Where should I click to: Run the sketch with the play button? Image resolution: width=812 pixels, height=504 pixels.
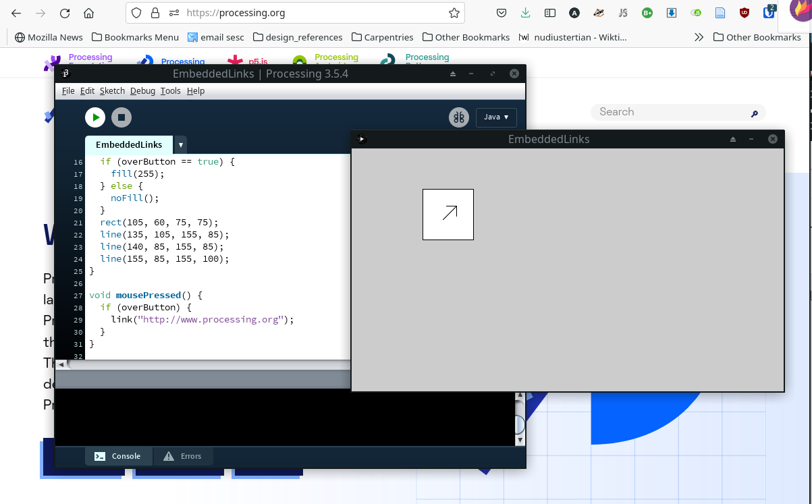tap(95, 117)
